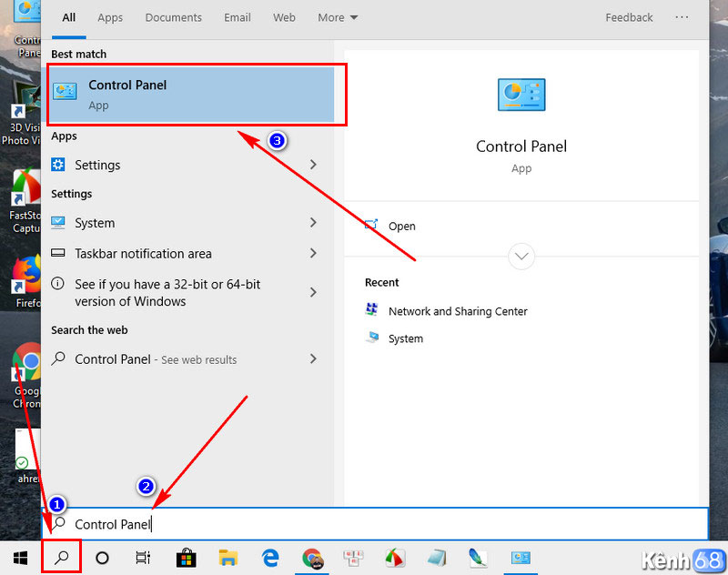Viewport: 728px width, 575px height.
Task: Expand the down chevron under Open
Action: coord(521,257)
